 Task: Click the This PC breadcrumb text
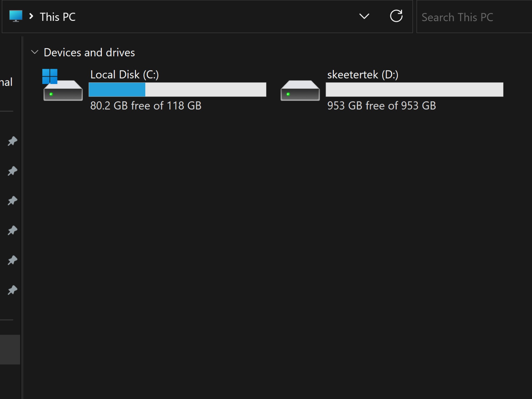[x=58, y=17]
